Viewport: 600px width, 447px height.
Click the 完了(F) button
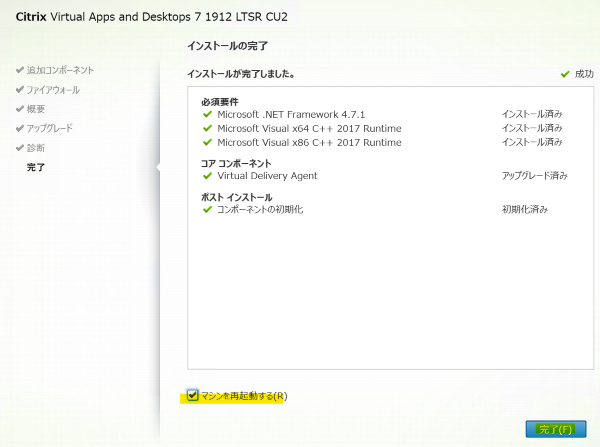point(556,429)
